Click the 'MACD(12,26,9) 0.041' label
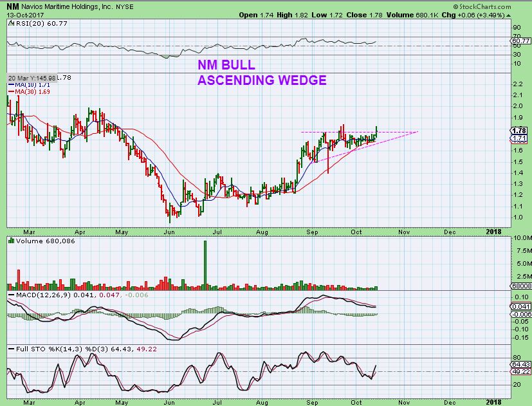Viewport: 532px width, 406px height. 56,295
